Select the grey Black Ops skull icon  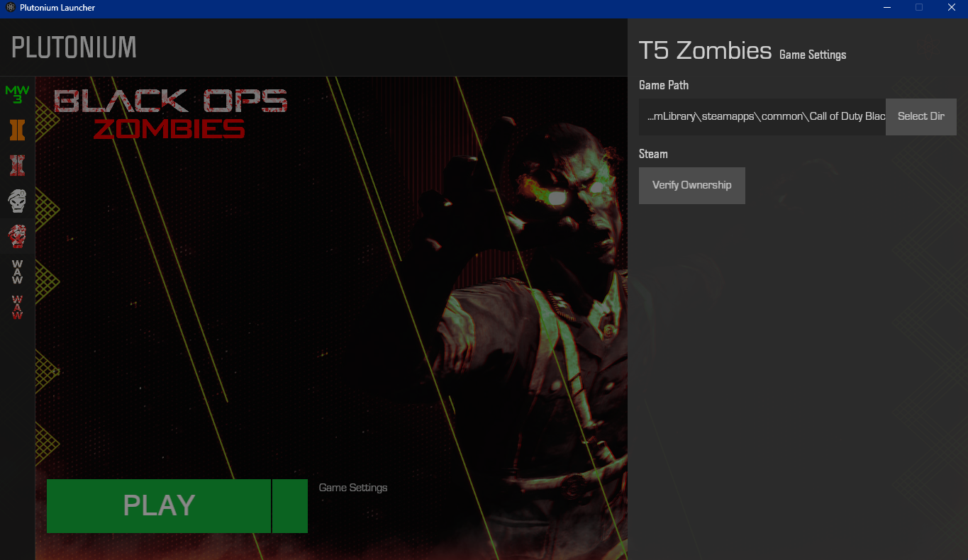pyautogui.click(x=17, y=201)
